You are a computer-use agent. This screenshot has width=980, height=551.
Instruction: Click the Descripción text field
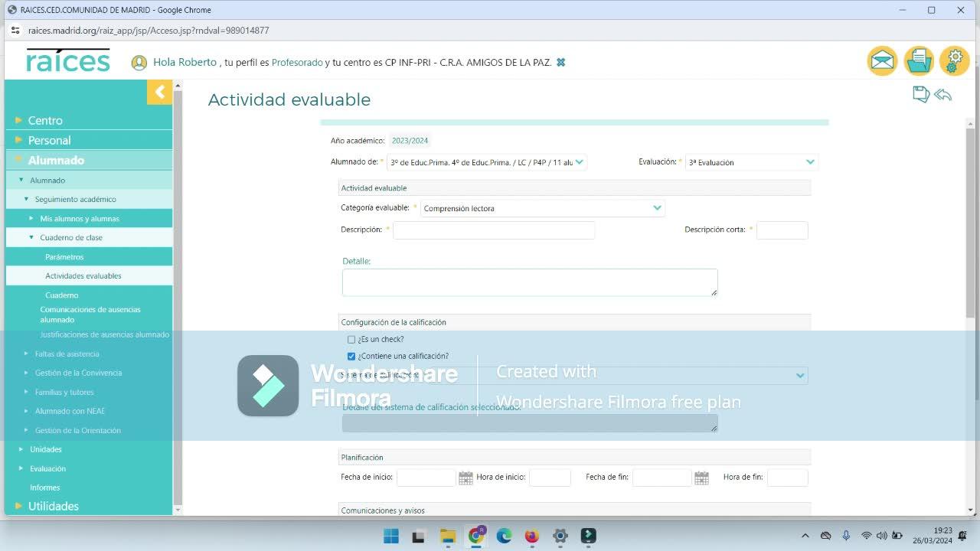pyautogui.click(x=494, y=230)
